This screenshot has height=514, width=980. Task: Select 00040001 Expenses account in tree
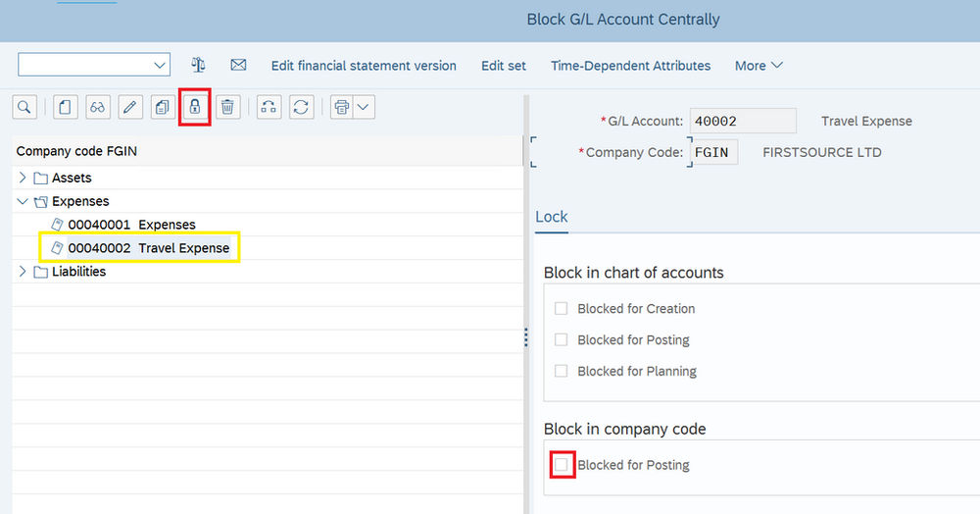point(131,225)
